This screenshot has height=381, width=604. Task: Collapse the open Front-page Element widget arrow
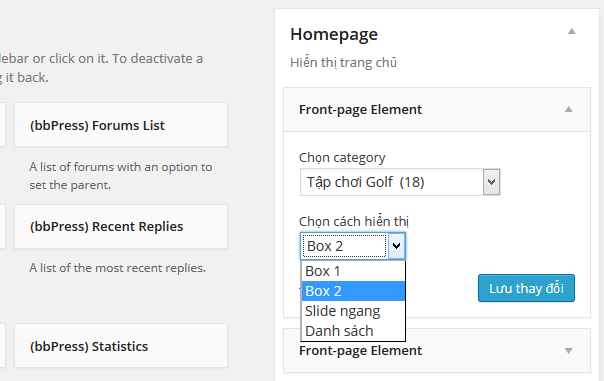(x=569, y=109)
